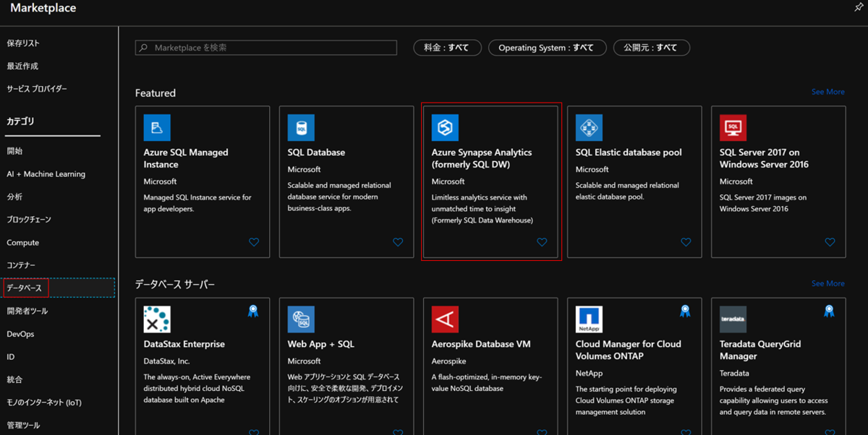Screen dimensions: 868x435
Task: Click the DataStax, Inc. publisher text
Action: coord(166,361)
